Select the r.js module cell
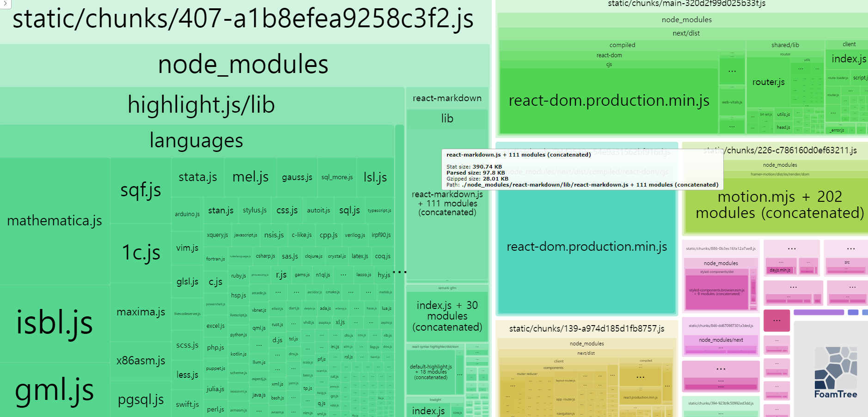This screenshot has width=868, height=417. pos(281,275)
